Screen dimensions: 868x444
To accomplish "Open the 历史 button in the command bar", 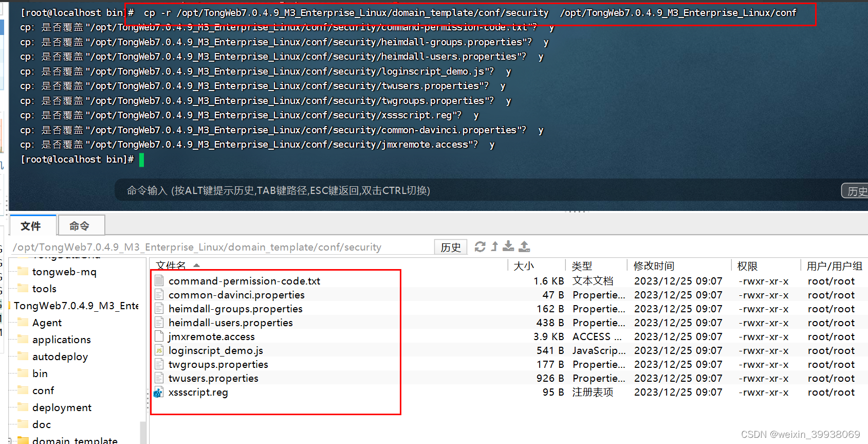I will 856,191.
